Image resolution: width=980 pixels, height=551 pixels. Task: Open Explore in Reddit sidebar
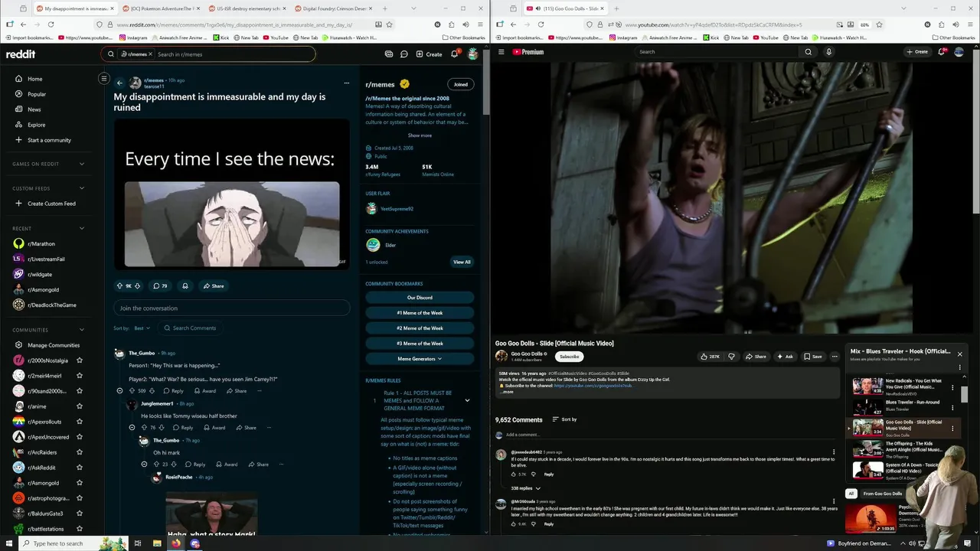click(x=37, y=125)
